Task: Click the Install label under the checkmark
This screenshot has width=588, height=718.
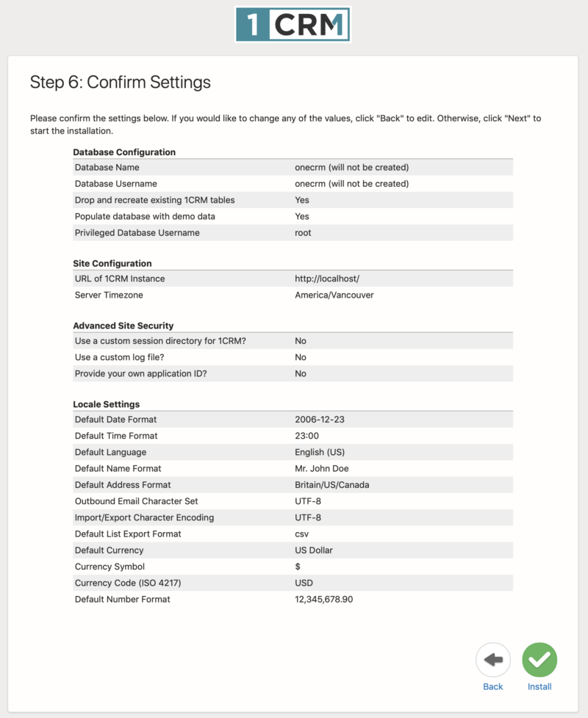Action: (x=539, y=686)
